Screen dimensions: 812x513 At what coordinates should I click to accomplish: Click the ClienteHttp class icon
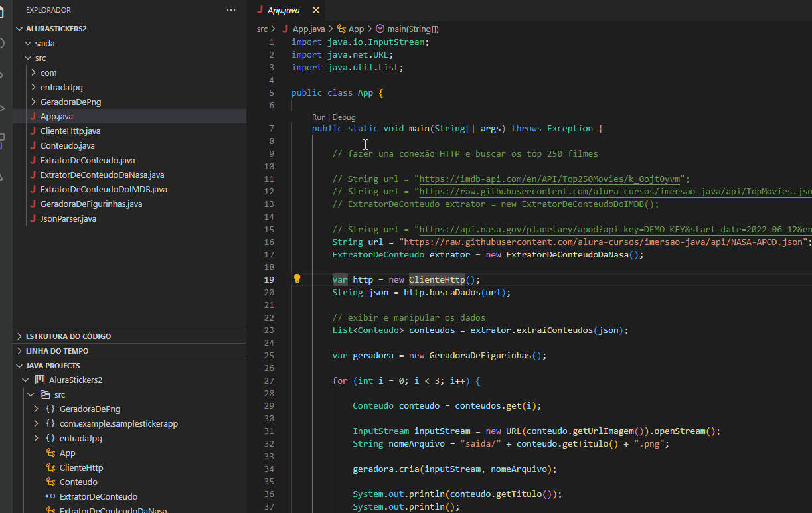[50, 467]
